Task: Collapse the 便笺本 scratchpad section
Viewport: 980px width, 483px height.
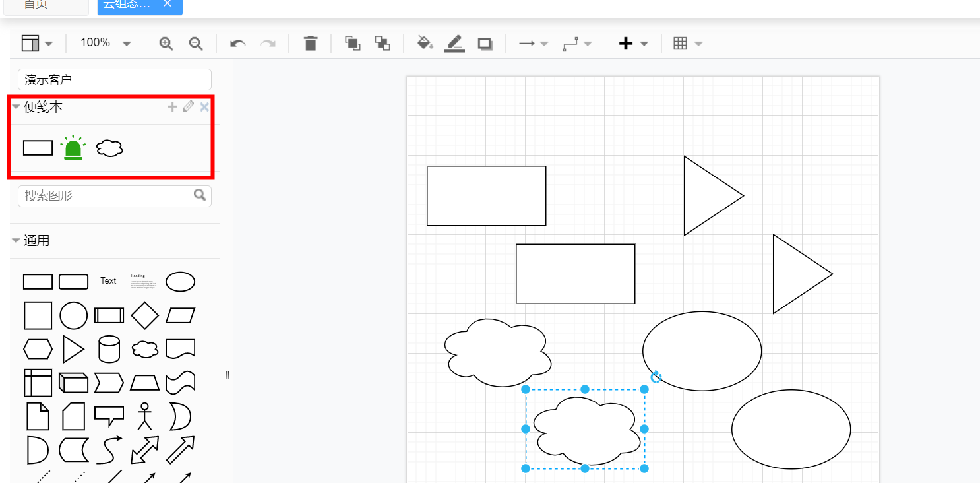Action: coord(16,107)
